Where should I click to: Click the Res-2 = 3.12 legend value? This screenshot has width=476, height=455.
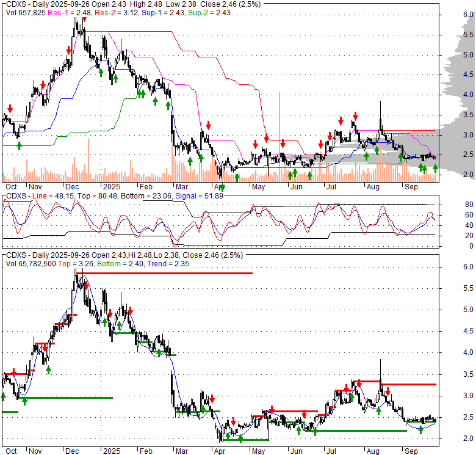tap(117, 13)
